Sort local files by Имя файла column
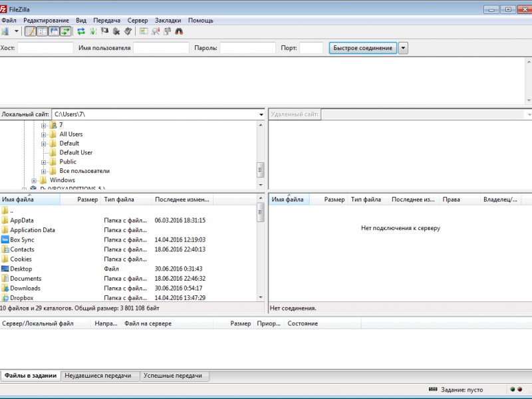Viewport: 532px width, 399px height. click(30, 199)
